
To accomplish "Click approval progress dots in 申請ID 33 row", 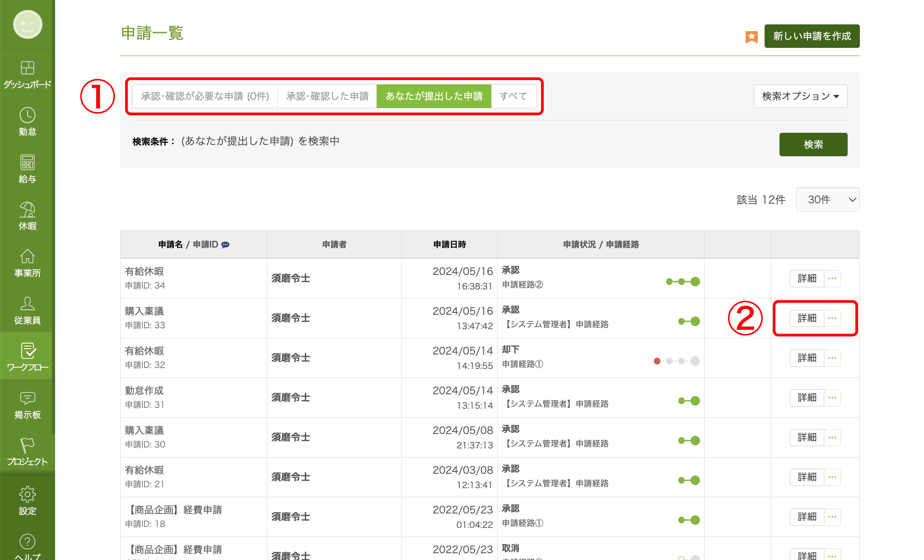I will click(x=689, y=322).
